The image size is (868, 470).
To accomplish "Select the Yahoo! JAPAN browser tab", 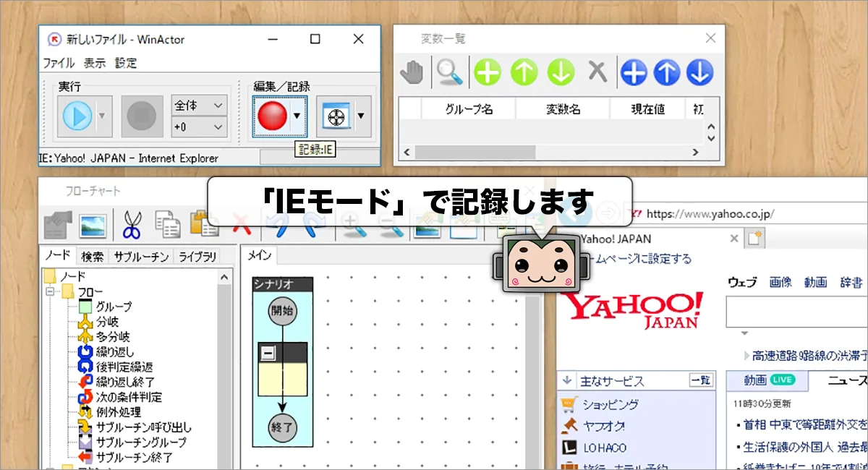I will (x=651, y=239).
